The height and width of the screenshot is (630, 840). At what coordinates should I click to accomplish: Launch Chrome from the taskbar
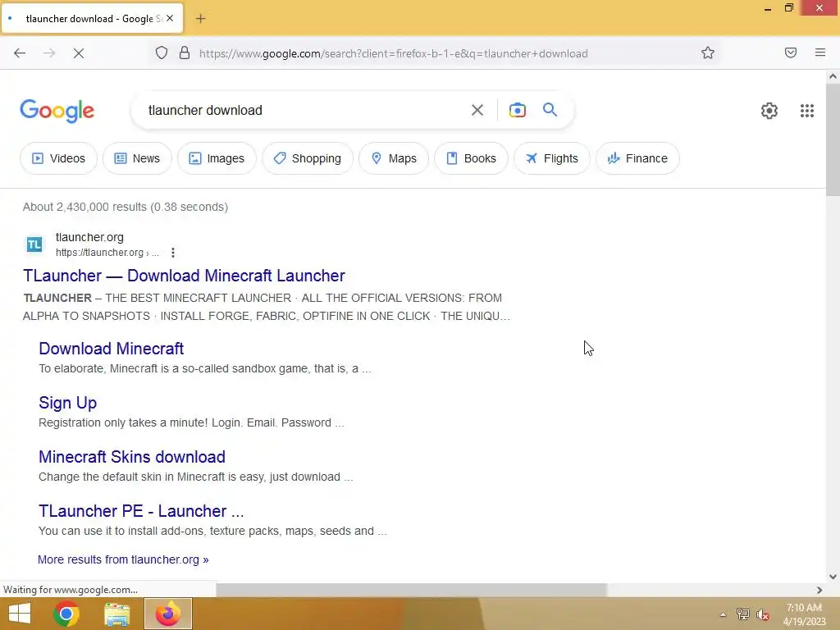66,614
